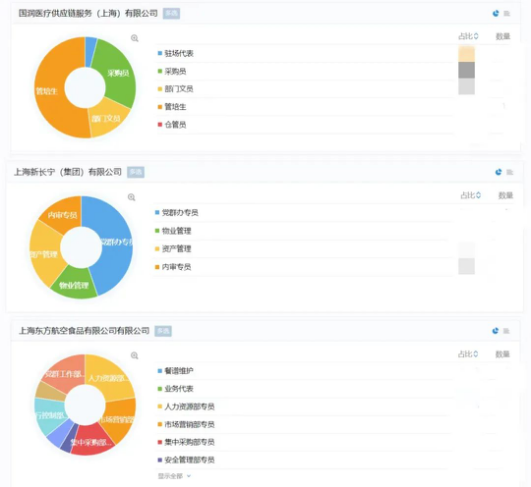The width and height of the screenshot is (531, 487).
Task: Click 数量 column header in 上海东方航空食品 panel
Action: (503, 354)
